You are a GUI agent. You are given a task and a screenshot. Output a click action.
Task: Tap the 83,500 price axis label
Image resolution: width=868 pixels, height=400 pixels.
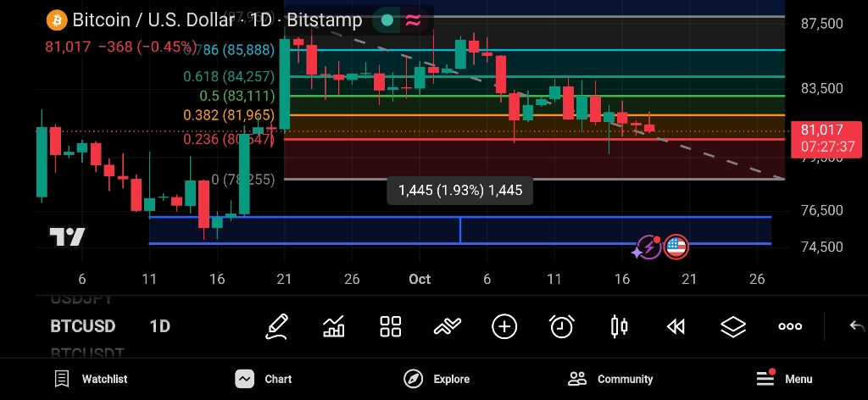pyautogui.click(x=822, y=88)
